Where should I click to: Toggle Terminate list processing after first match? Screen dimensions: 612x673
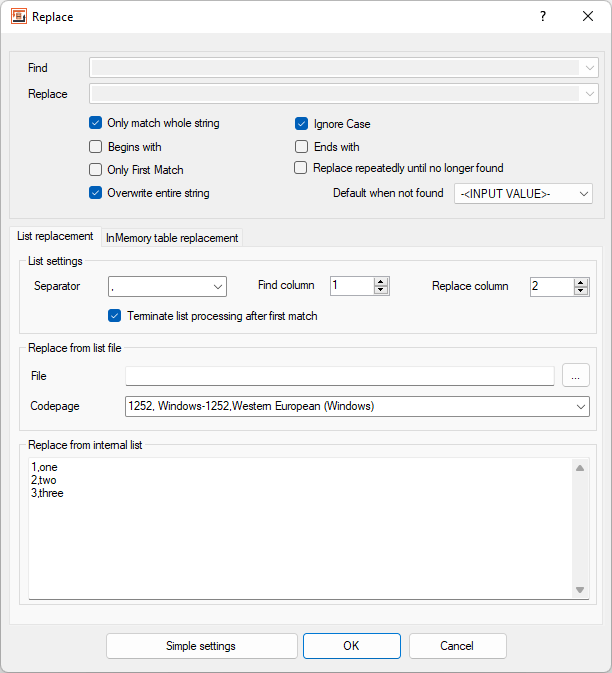[116, 316]
